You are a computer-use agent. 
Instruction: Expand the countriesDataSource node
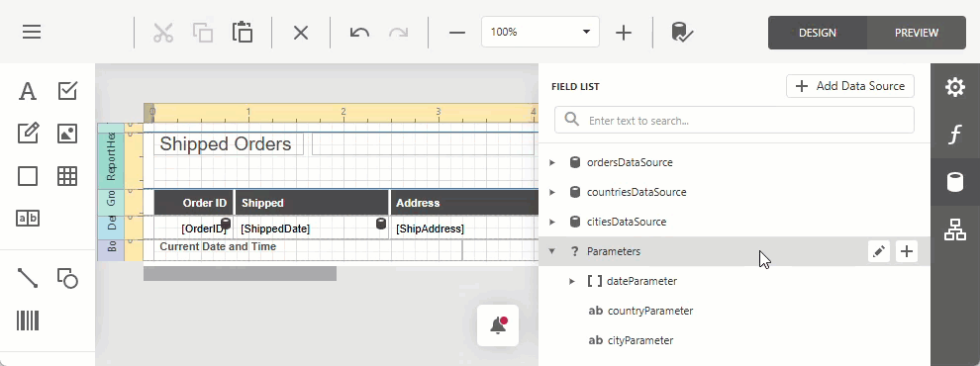552,192
